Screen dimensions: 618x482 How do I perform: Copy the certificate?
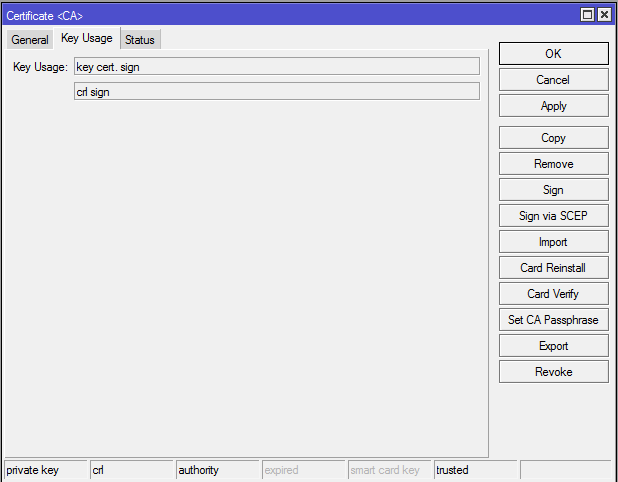tap(553, 138)
